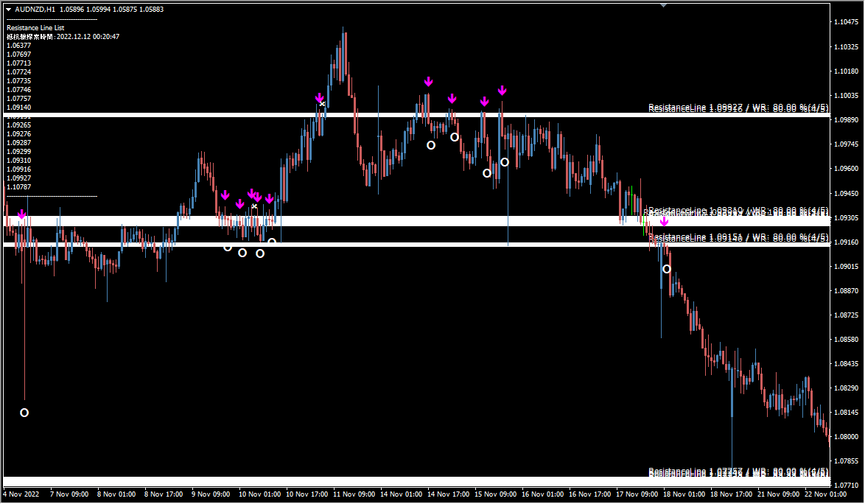The height and width of the screenshot is (504, 865).
Task: Select the 1.09927 entry in the list
Action: [18, 178]
